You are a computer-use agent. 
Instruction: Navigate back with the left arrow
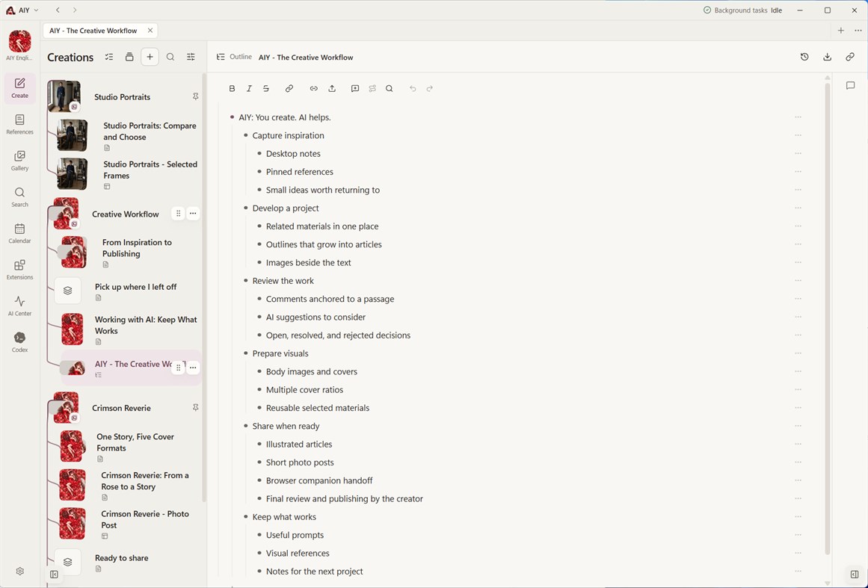[x=58, y=10]
